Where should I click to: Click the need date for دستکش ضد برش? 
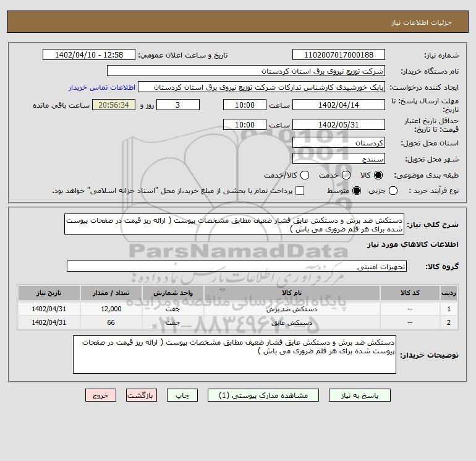(x=49, y=309)
